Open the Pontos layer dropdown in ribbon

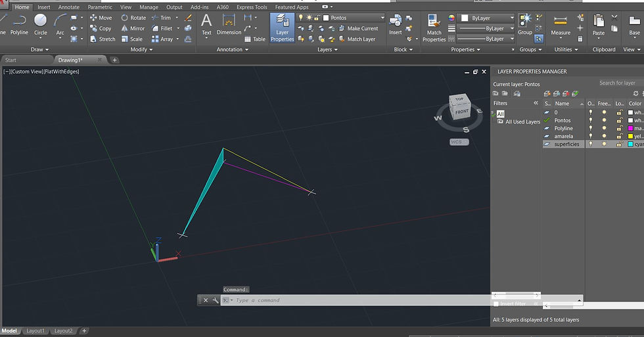click(x=382, y=18)
